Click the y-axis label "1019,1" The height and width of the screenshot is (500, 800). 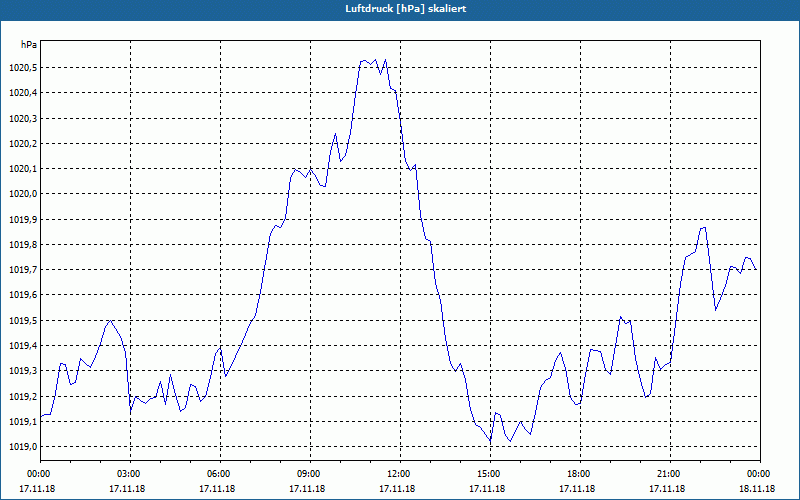[23, 421]
